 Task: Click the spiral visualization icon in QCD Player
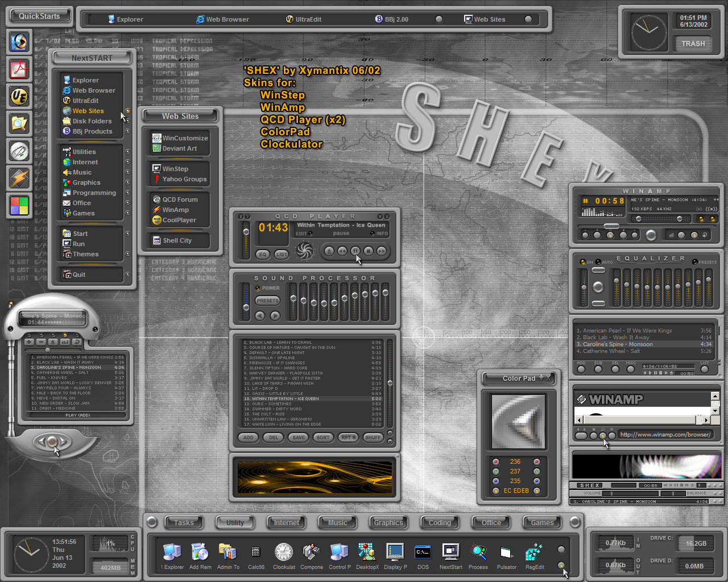pyautogui.click(x=305, y=251)
